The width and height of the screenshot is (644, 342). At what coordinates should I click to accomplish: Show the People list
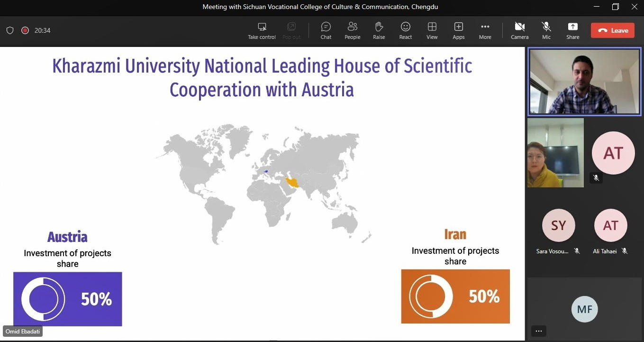click(352, 30)
